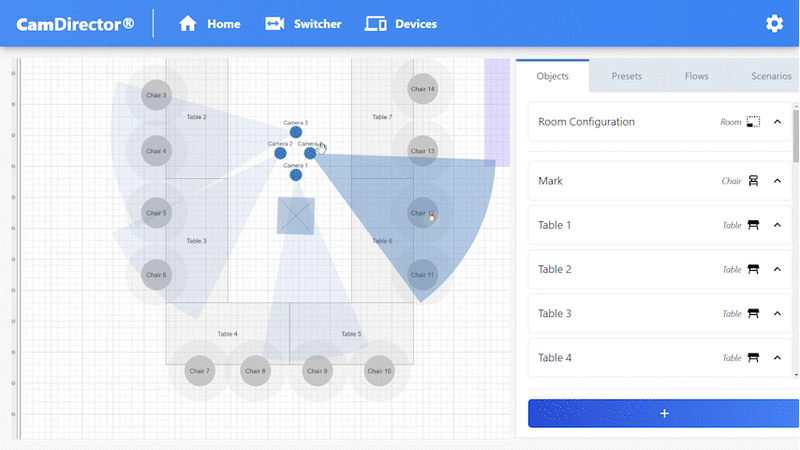Select the Camera 4 circle under the cursor

(x=310, y=153)
